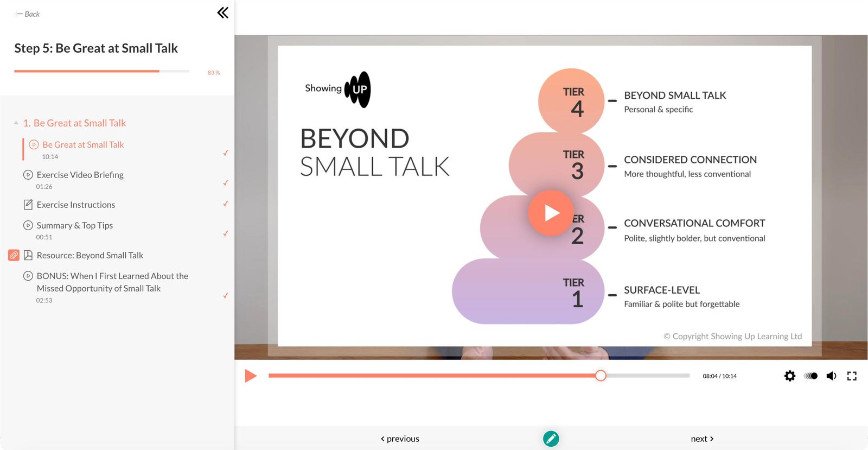Open the 'Be Great at Small Talk' video lesson
The height and width of the screenshot is (450, 868).
click(83, 145)
